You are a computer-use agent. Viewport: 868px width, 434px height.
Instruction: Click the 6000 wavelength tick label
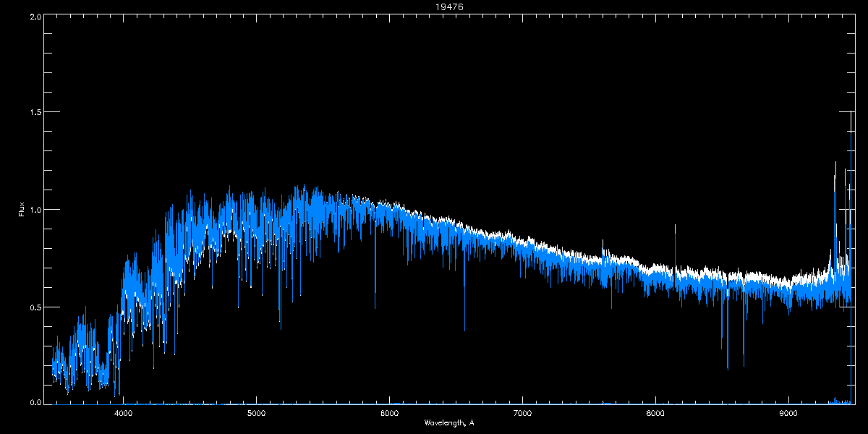[389, 413]
